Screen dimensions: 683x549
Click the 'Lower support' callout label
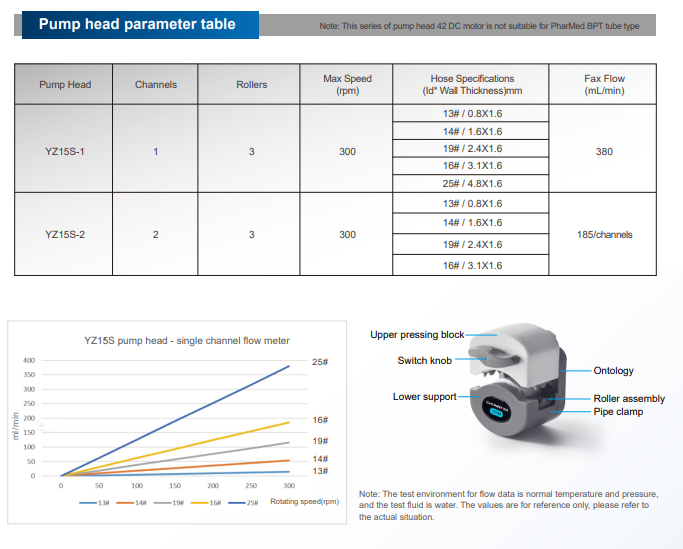pos(425,396)
